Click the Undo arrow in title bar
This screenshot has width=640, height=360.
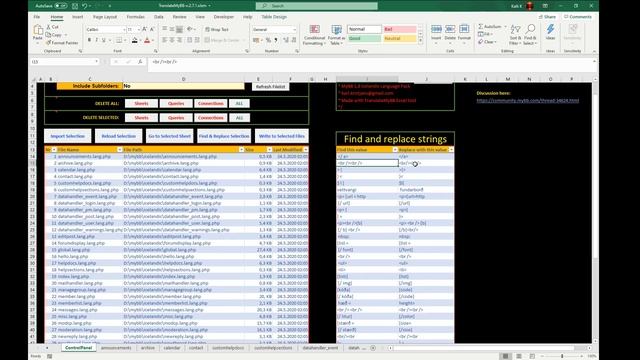click(84, 6)
